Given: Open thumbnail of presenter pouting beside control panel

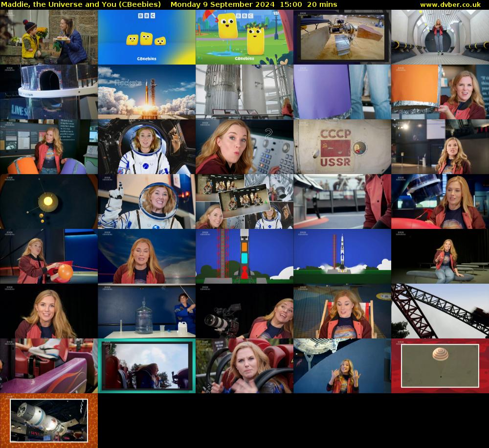Looking at the screenshot, I should click(244, 147).
